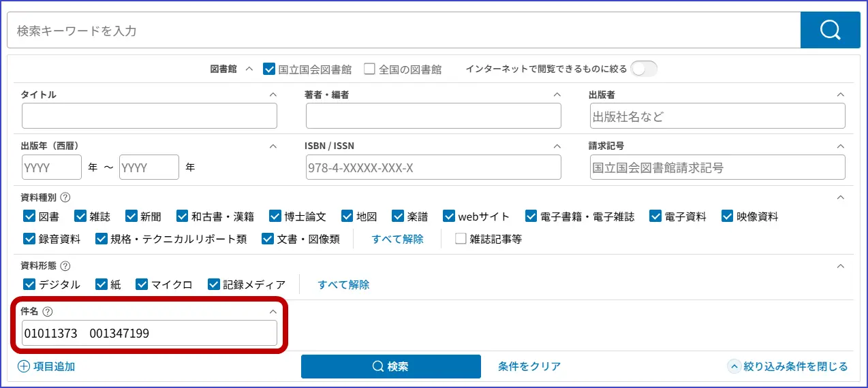Image resolution: width=868 pixels, height=388 pixels.
Task: Collapse the タイトル field chevron
Action: [x=273, y=95]
